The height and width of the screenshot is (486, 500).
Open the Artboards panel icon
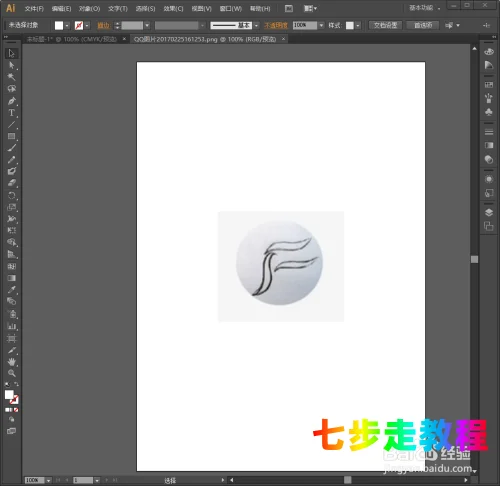[489, 227]
